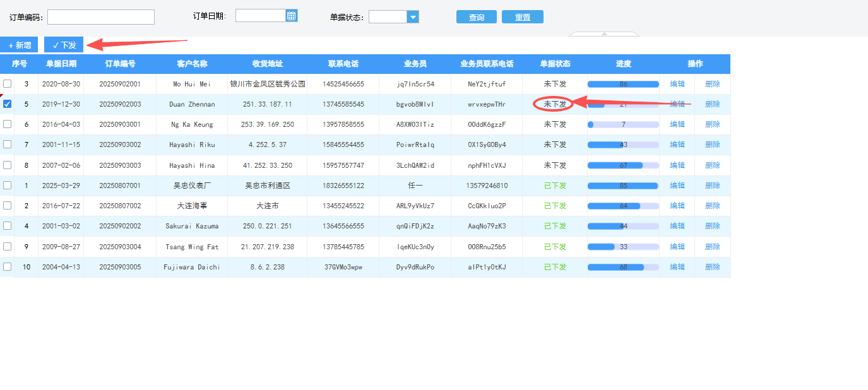Focus the 订单编码 input field
The image size is (868, 390).
[x=100, y=17]
